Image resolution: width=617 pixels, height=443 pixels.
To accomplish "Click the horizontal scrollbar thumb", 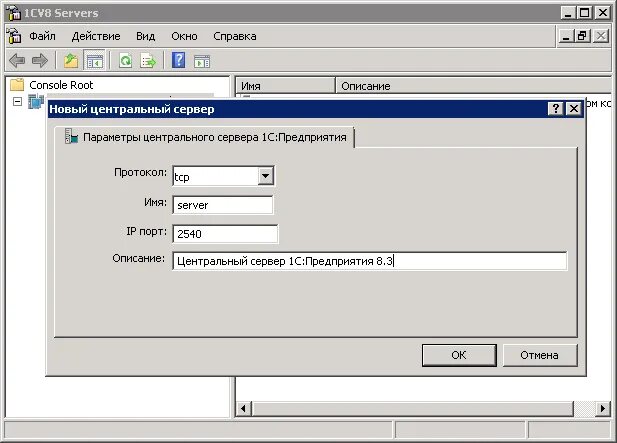I will [412, 408].
